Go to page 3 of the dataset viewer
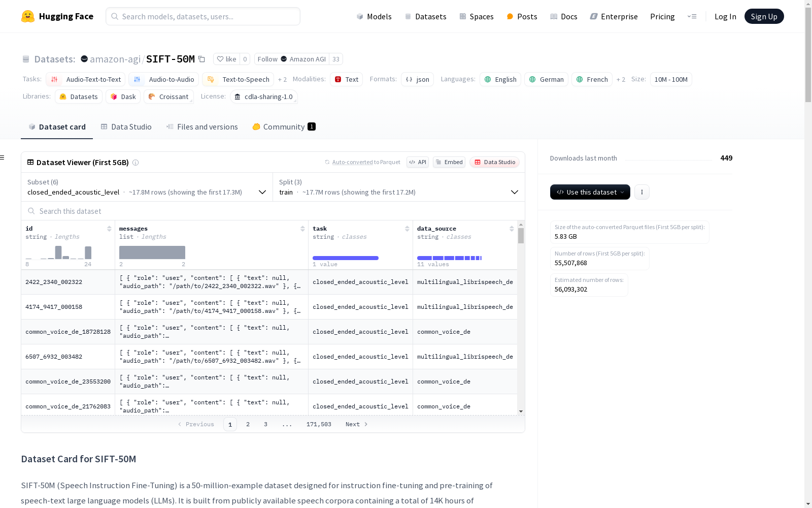 tap(265, 424)
